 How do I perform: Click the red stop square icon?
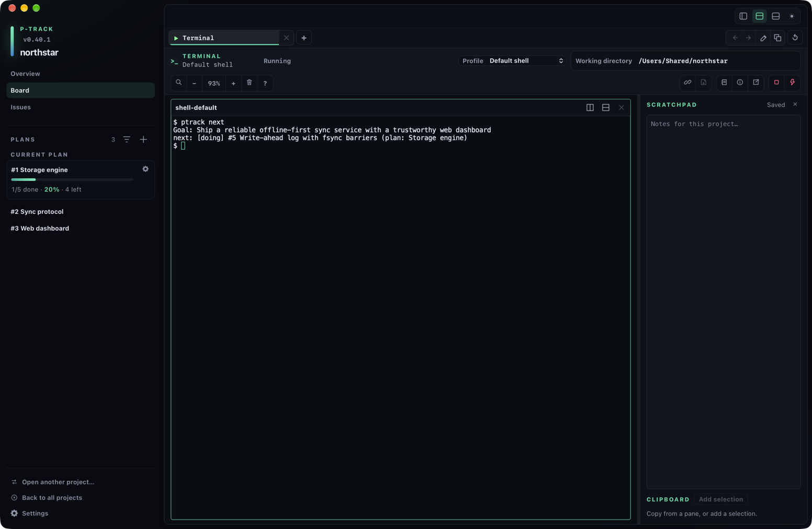776,83
